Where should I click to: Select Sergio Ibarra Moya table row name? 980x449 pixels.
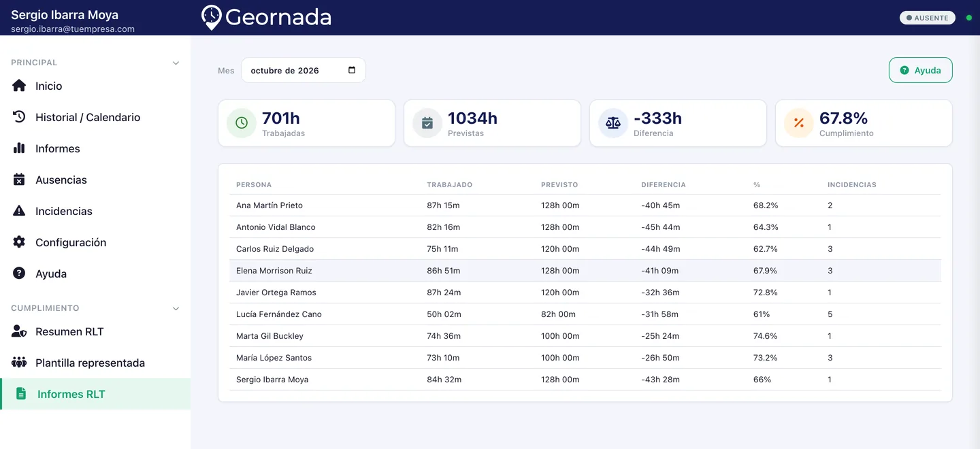point(272,380)
